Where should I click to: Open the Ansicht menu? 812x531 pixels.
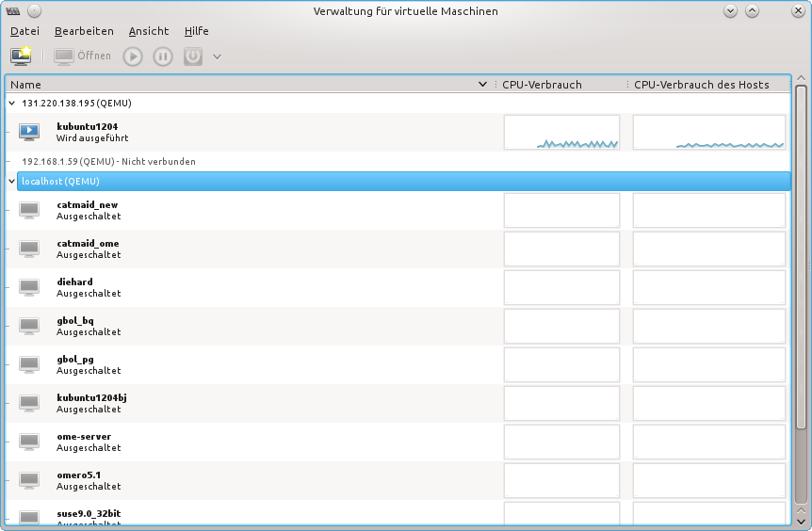point(149,31)
